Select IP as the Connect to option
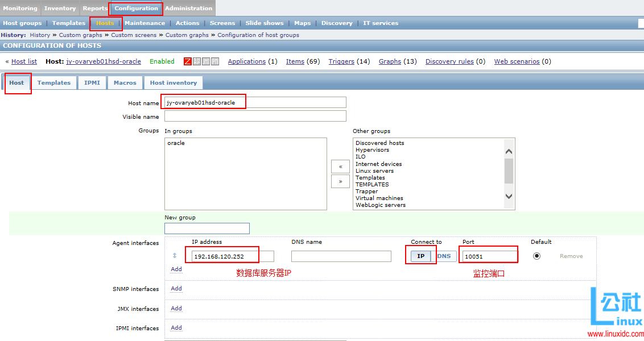This screenshot has width=644, height=341. tap(420, 256)
